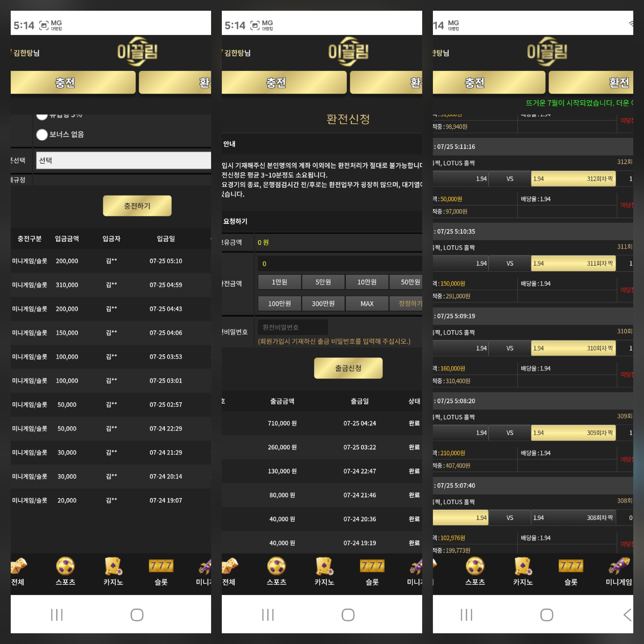The width and height of the screenshot is (644, 644).
Task: Tap screen capture status icon in left screenshot
Action: [x=44, y=25]
